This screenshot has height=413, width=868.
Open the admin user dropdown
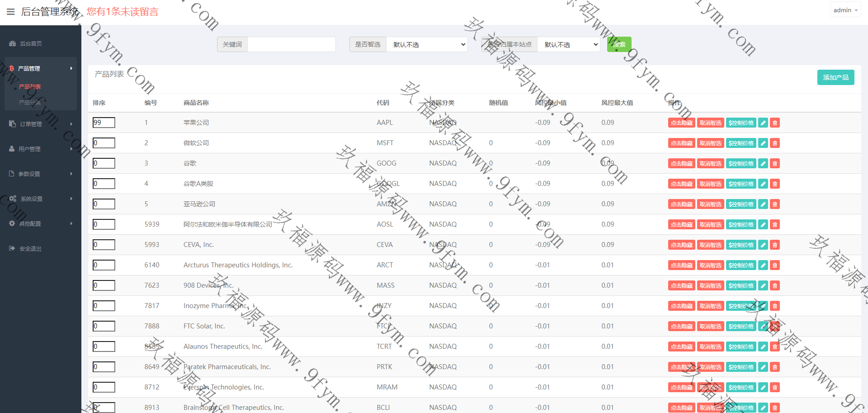coord(845,10)
